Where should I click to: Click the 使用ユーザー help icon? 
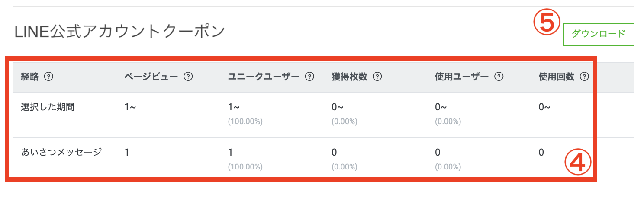coord(499,77)
